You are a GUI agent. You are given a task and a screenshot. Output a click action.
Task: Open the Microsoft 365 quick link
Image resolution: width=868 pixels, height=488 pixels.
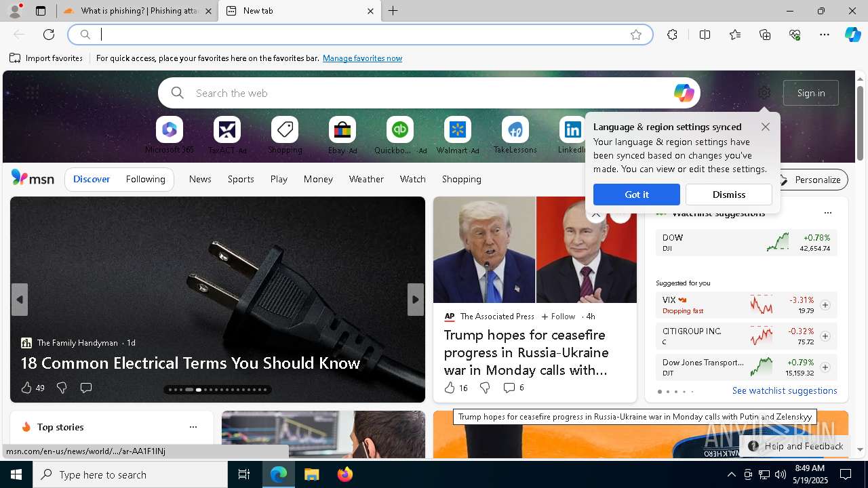click(x=170, y=135)
